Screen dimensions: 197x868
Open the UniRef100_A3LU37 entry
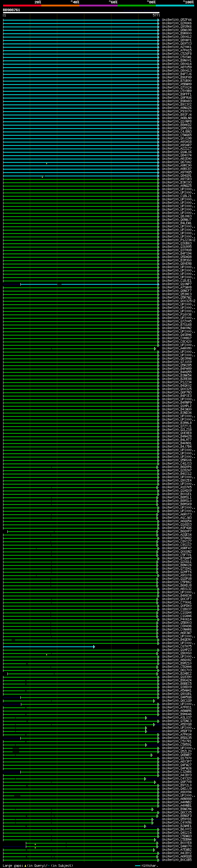(177, 718)
